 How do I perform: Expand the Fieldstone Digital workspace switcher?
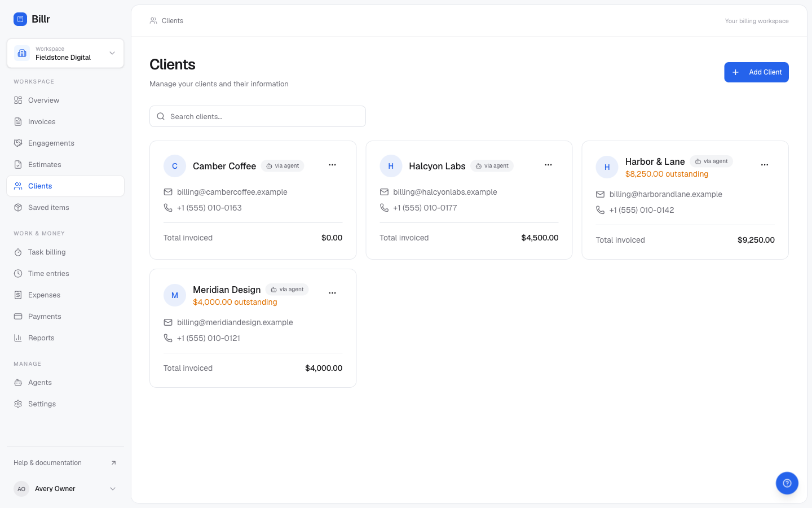pyautogui.click(x=65, y=53)
